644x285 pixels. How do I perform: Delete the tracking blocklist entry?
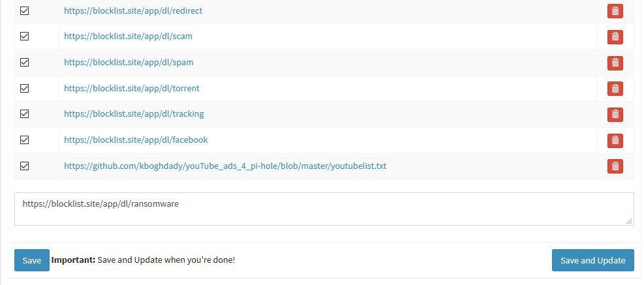click(615, 115)
